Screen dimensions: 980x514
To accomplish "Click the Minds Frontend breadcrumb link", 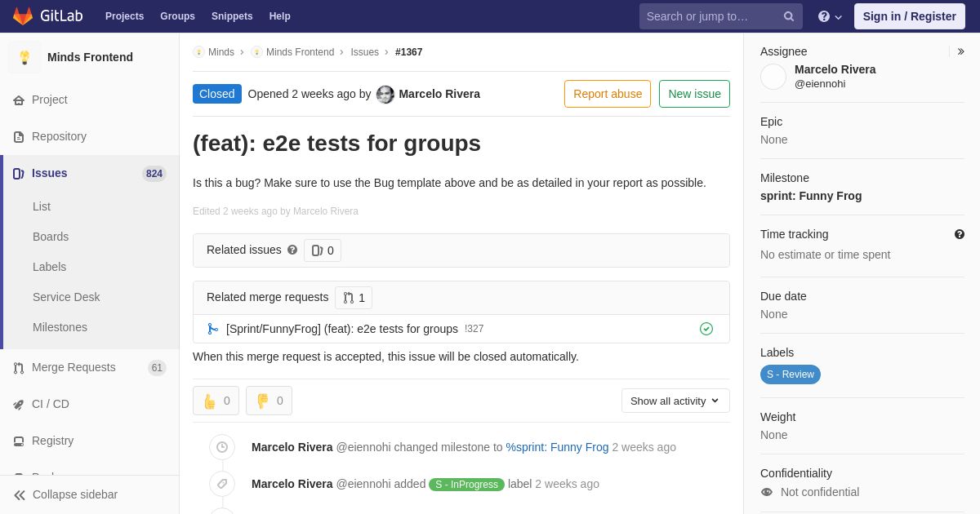I will (x=300, y=52).
